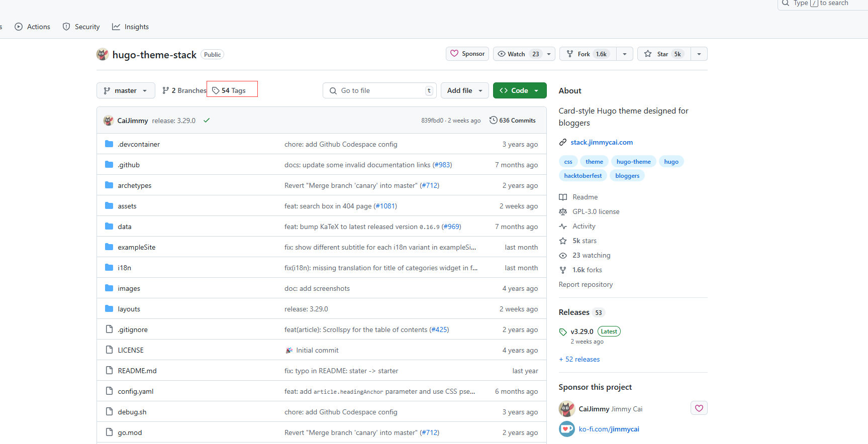This screenshot has width=868, height=444.
Task: Click the heart button beside CaiJimmy sponsor
Action: [699, 408]
